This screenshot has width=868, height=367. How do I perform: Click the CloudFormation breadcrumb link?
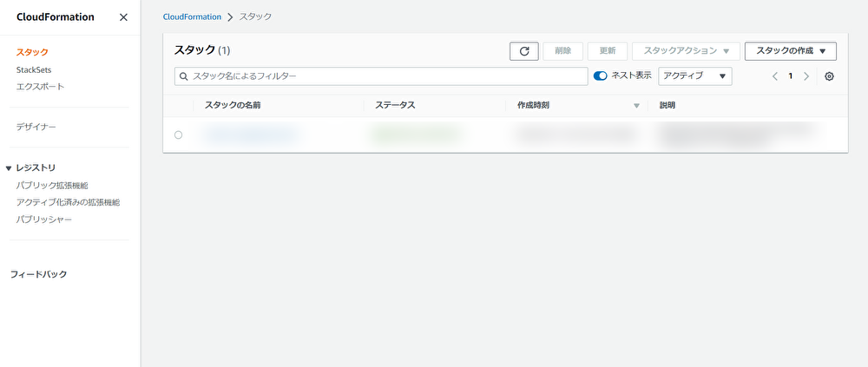pyautogui.click(x=192, y=17)
